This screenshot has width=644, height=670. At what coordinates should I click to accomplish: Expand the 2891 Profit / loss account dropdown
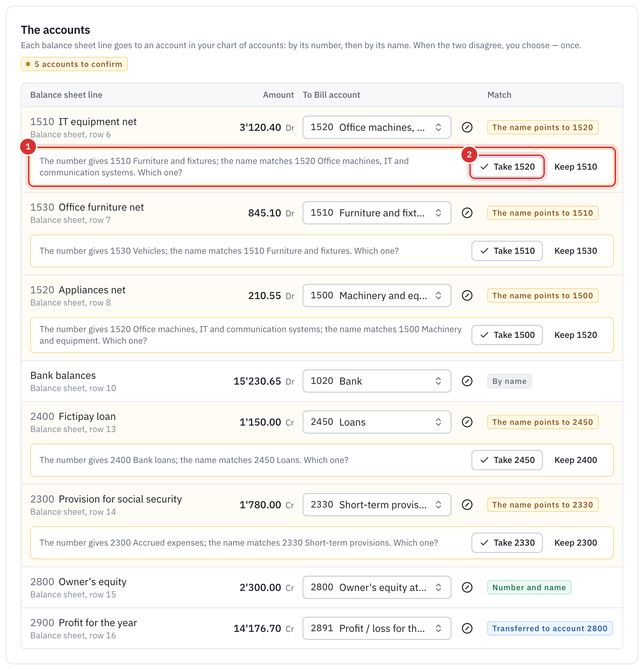tap(377, 628)
